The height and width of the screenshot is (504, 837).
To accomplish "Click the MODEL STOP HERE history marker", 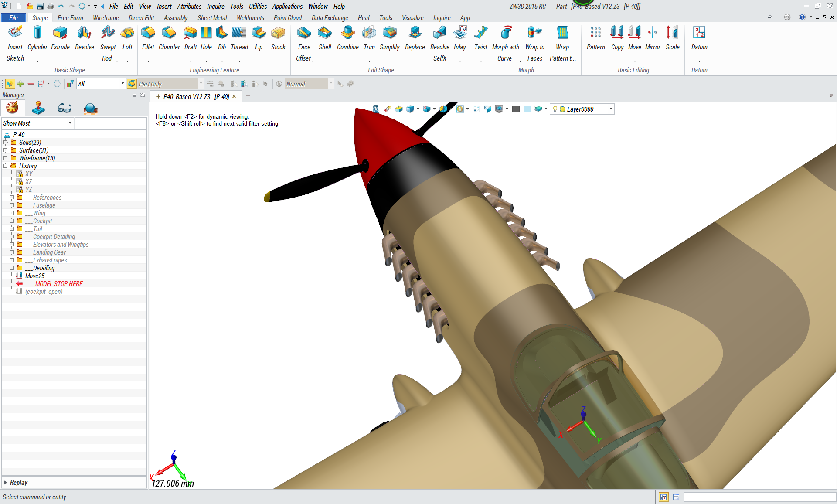I will pyautogui.click(x=59, y=284).
